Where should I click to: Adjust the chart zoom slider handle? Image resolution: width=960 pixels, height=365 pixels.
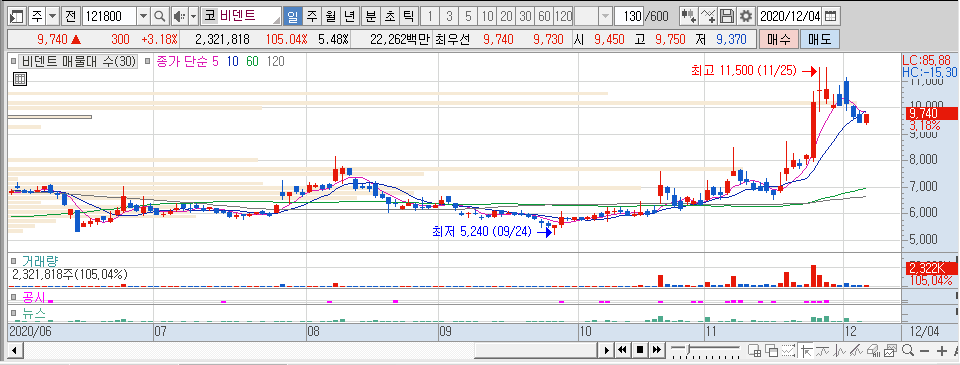click(689, 349)
